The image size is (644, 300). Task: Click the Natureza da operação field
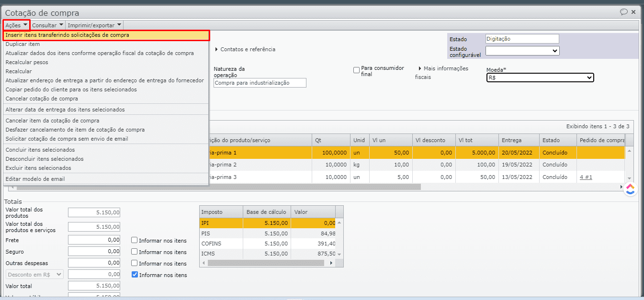pos(260,83)
